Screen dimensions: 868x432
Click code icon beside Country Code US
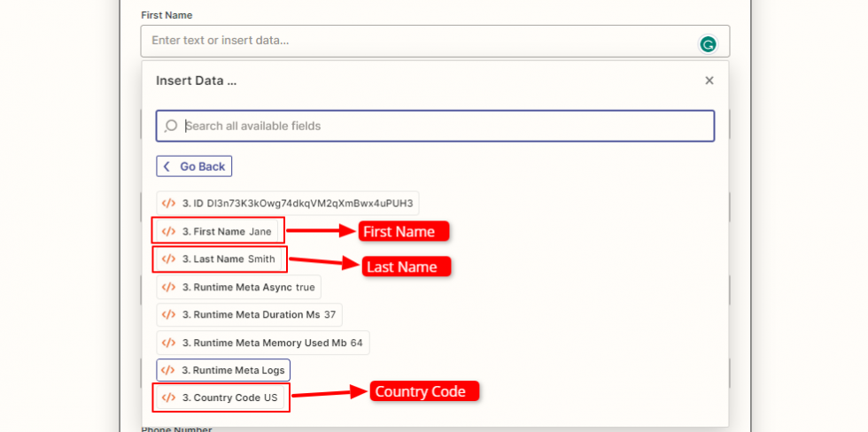[168, 397]
